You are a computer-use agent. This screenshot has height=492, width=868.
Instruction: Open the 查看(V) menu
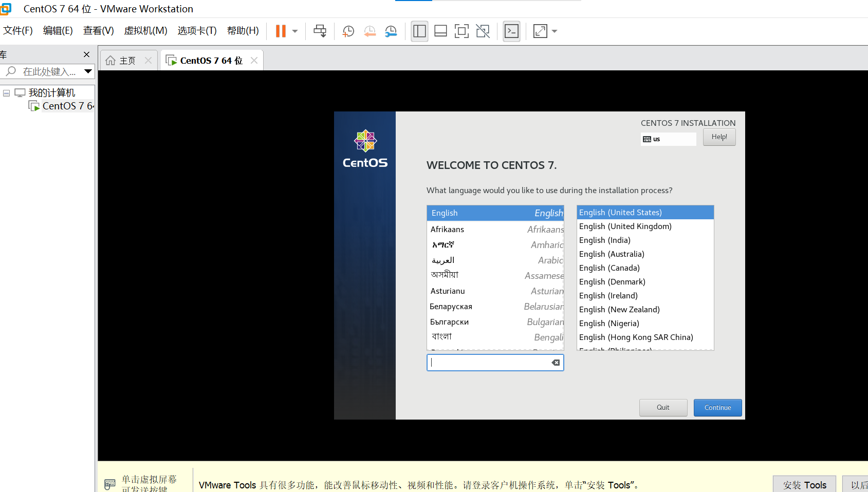tap(99, 31)
